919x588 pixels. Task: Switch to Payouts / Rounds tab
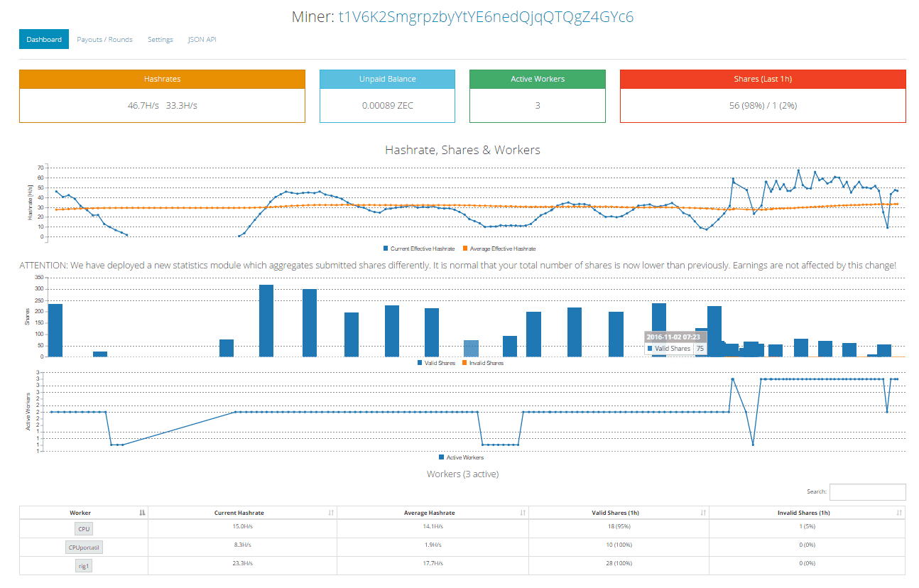[x=104, y=39]
